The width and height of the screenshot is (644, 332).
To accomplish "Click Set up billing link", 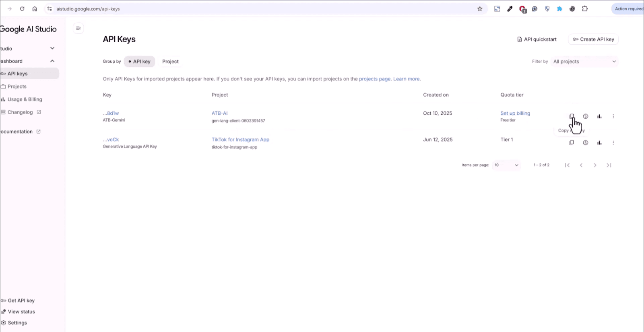I will 515,113.
